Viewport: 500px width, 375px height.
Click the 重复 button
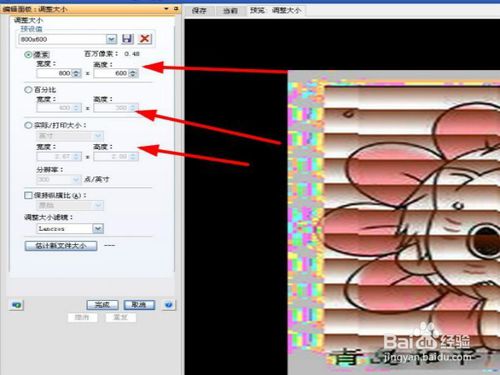pos(121,317)
